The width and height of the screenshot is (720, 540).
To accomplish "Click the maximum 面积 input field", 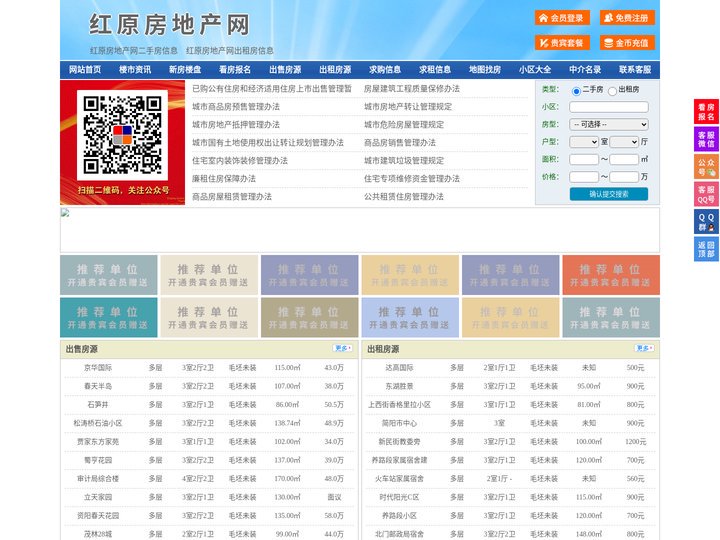I will pyautogui.click(x=624, y=159).
